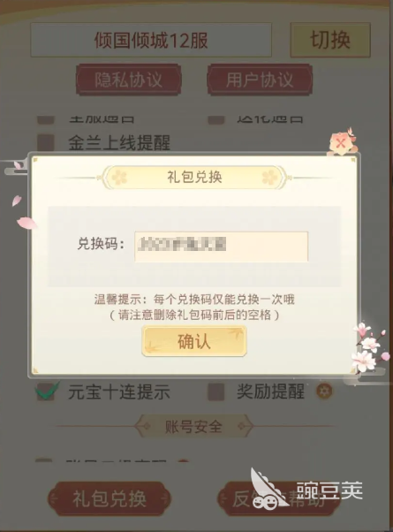Click the gear icon beside 奖励提醒
This screenshot has height=532, width=393.
(x=324, y=391)
